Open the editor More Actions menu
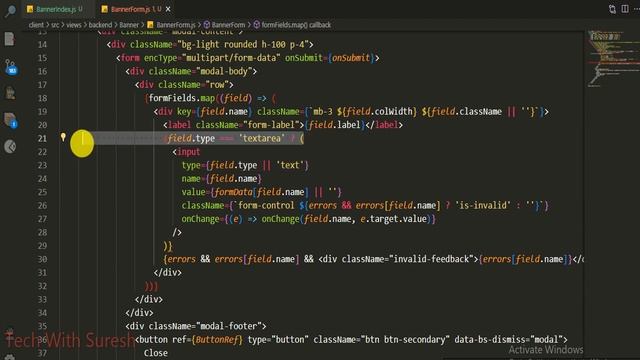The width and height of the screenshot is (640, 360). (637, 9)
